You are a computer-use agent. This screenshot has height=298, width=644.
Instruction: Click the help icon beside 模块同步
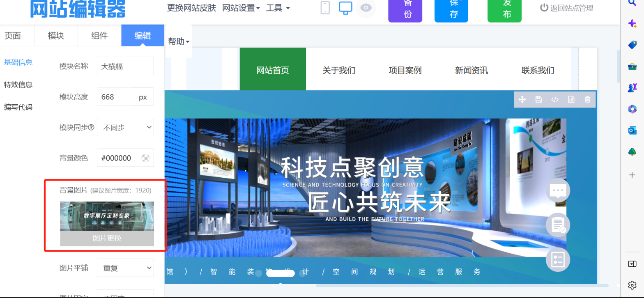pos(92,128)
